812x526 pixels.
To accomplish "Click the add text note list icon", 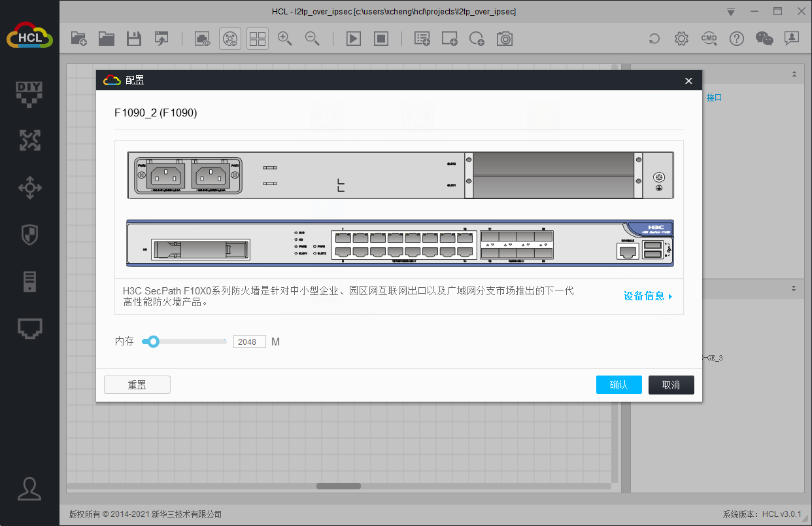I will [x=422, y=39].
